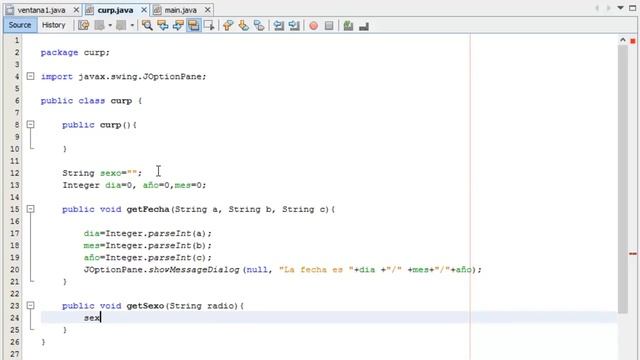Click the Forward navigation icon

tap(121, 26)
